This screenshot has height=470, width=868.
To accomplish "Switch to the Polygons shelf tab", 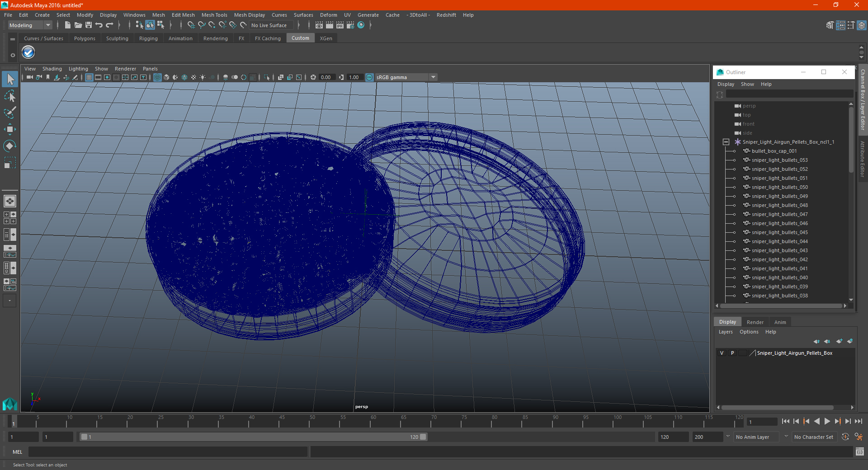I will click(85, 38).
